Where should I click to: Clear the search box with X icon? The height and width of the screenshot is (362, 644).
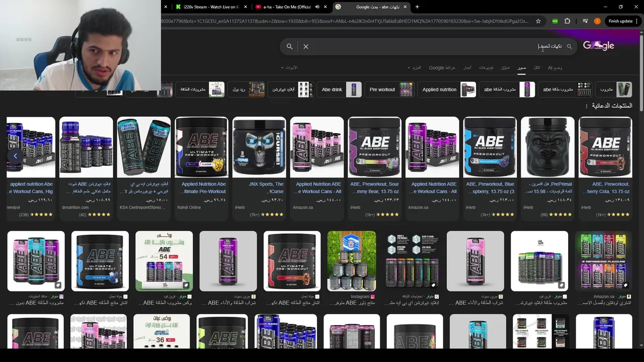pos(305,46)
